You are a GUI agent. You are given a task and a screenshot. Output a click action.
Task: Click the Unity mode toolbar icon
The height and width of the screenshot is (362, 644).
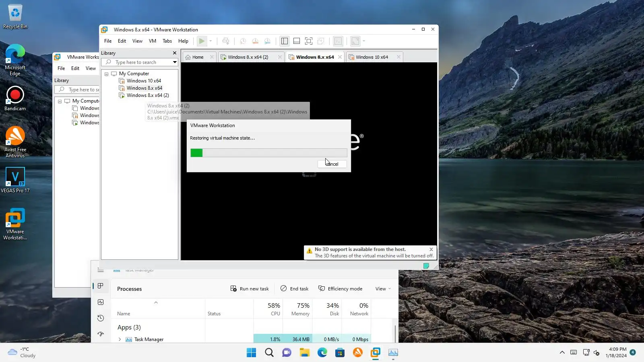tap(321, 41)
